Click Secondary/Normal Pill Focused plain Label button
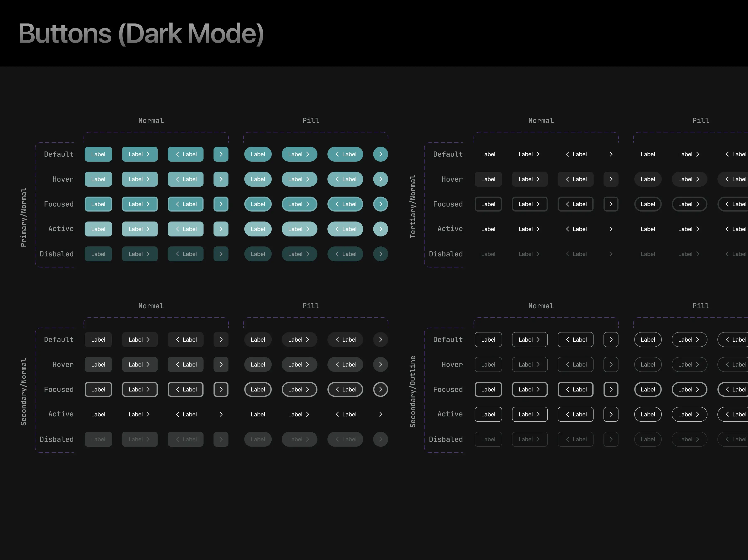748x560 pixels. pos(258,389)
